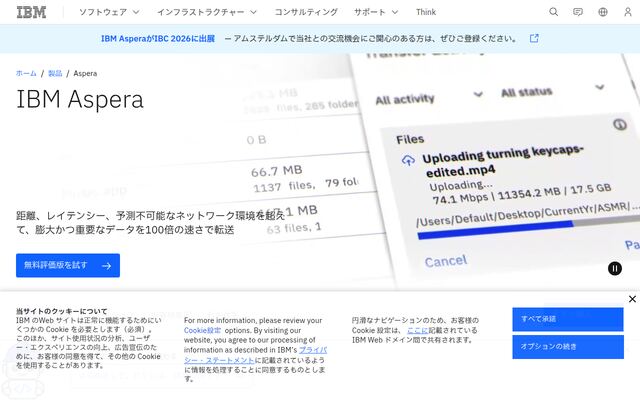Expand the サポート menu
Image resolution: width=640 pixels, height=400 pixels.
376,12
